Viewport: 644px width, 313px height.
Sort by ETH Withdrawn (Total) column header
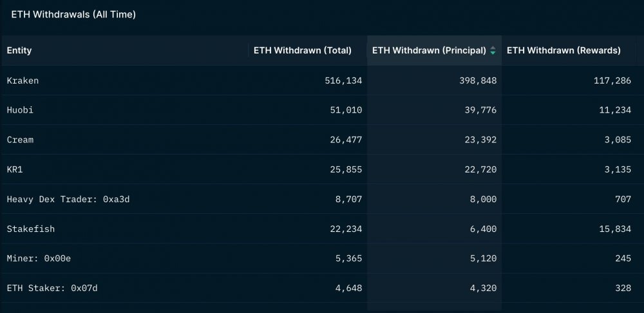pos(302,50)
